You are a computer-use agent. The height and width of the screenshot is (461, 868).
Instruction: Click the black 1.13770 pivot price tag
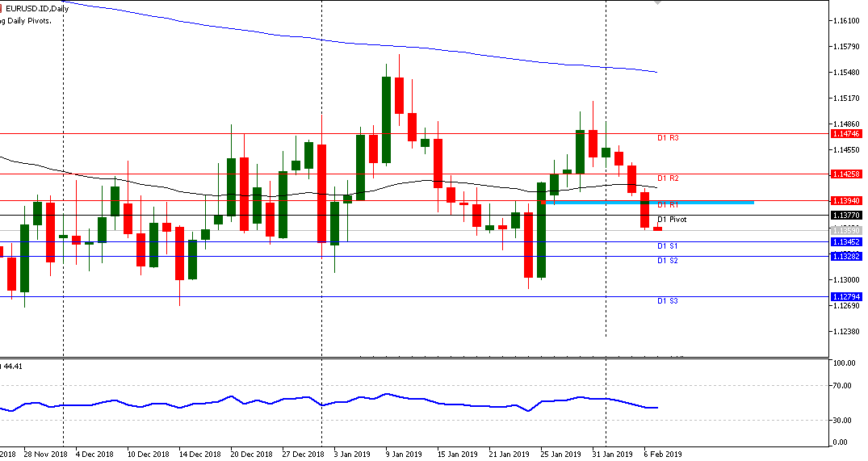pyautogui.click(x=845, y=216)
